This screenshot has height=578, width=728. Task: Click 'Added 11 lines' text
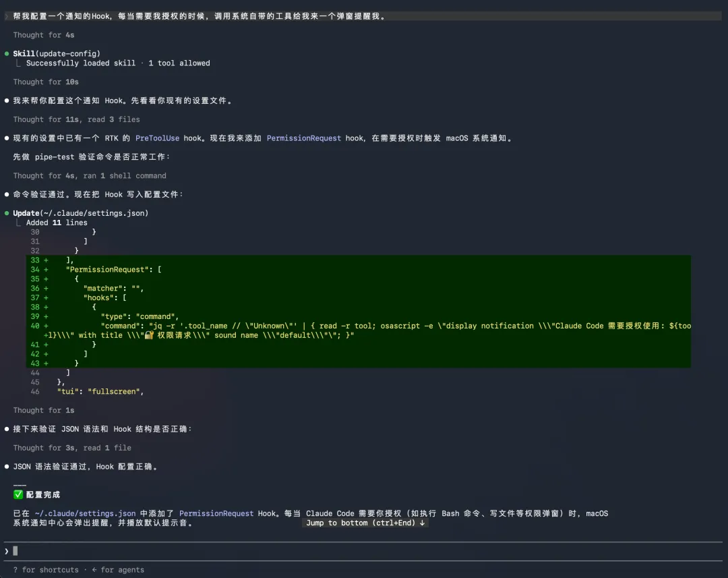[x=57, y=223]
